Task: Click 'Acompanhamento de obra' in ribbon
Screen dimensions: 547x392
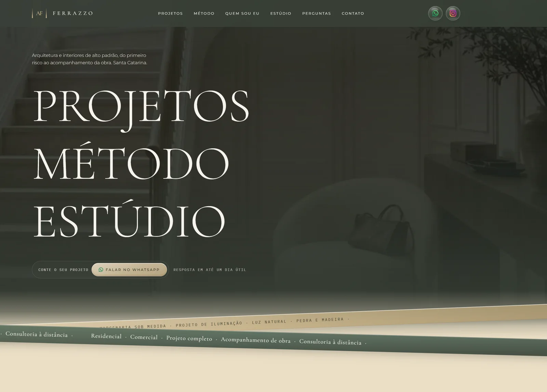Action: click(256, 340)
